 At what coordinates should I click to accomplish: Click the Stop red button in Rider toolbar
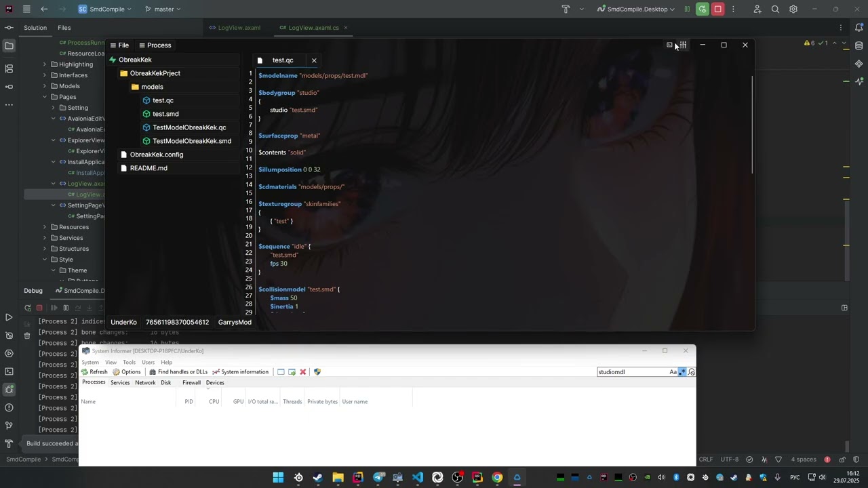[717, 9]
